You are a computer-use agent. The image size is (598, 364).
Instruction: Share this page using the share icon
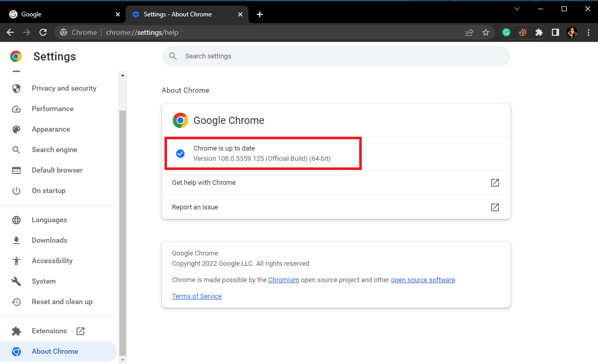(x=469, y=32)
